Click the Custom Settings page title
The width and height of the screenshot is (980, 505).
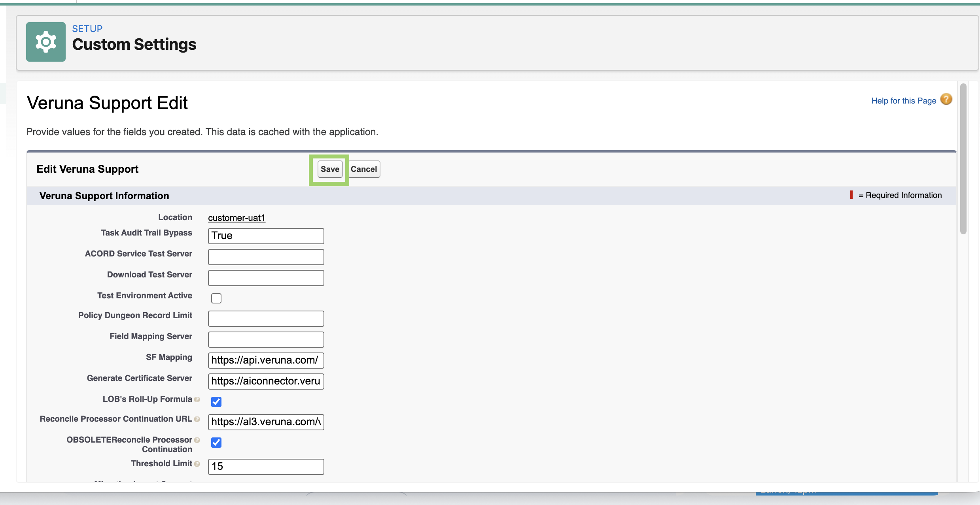[134, 44]
